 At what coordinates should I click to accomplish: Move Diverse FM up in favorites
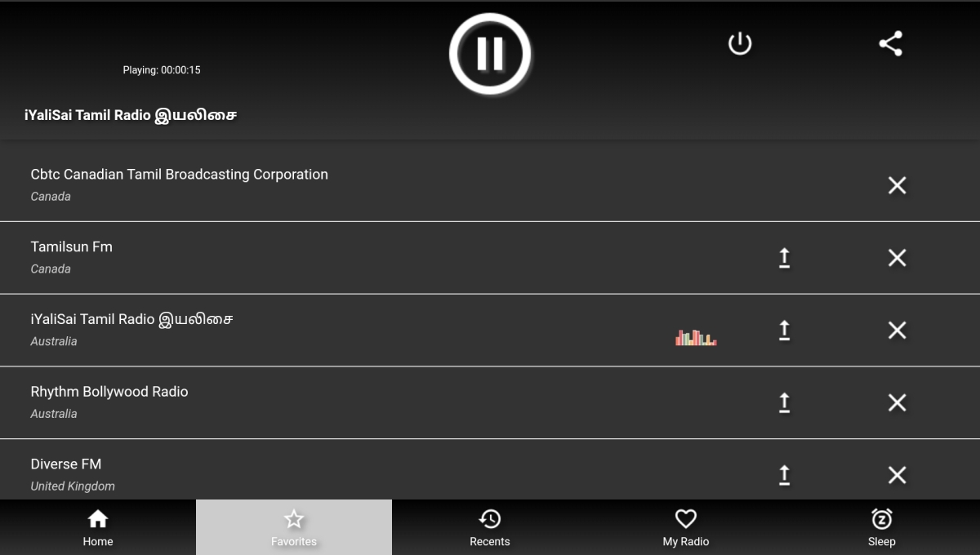[784, 475]
